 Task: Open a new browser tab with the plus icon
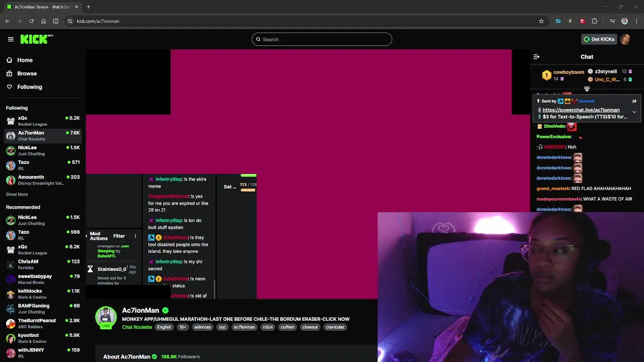[x=88, y=7]
